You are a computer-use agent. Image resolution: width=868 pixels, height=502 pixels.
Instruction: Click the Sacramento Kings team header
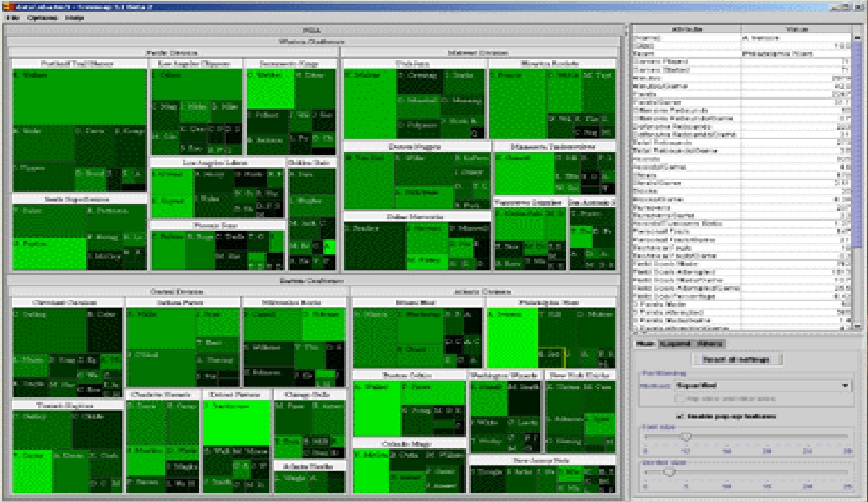pos(291,64)
